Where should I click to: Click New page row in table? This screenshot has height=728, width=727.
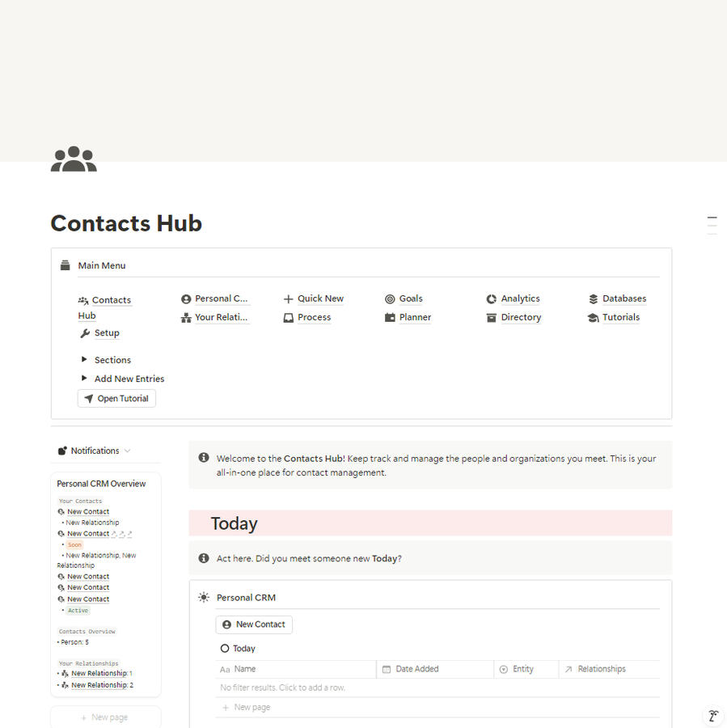point(437,707)
